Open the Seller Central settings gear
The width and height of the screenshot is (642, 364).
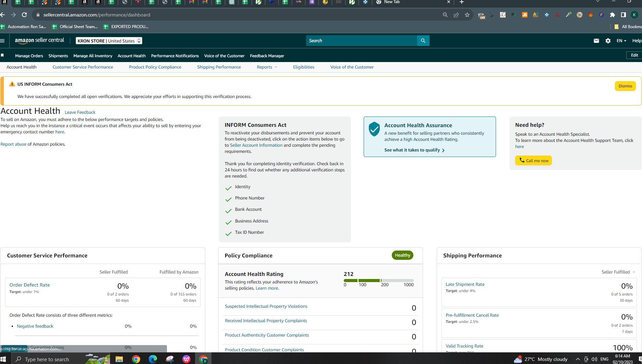click(x=608, y=41)
